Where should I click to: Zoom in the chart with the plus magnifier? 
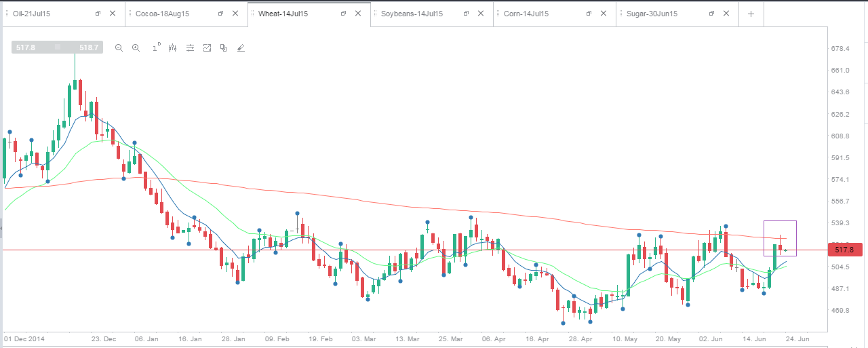pos(136,47)
